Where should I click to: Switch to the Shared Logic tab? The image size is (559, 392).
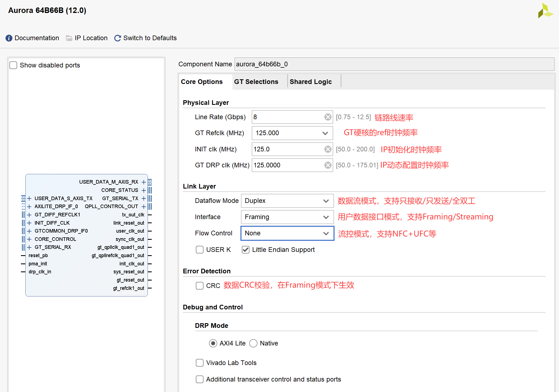311,82
